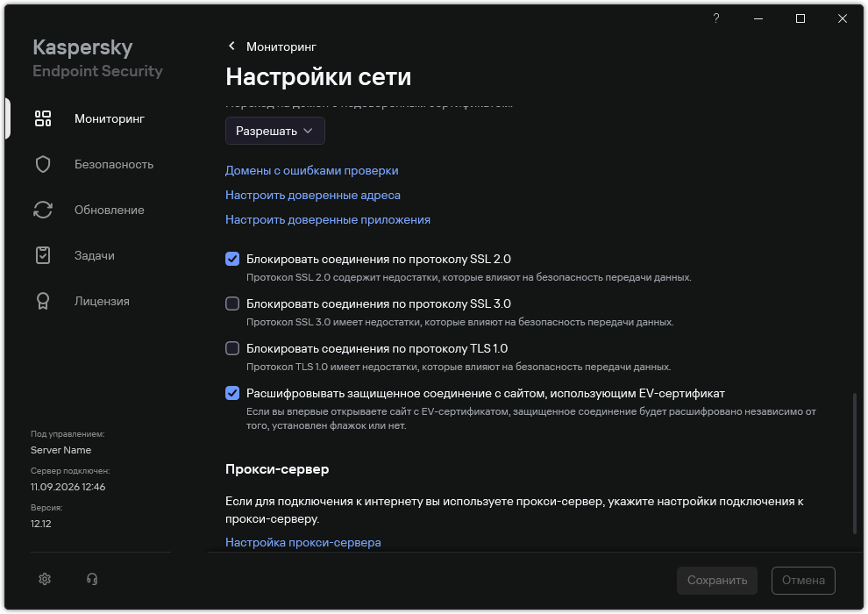868x614 pixels.
Task: Open the Разрешать dropdown
Action: click(274, 131)
